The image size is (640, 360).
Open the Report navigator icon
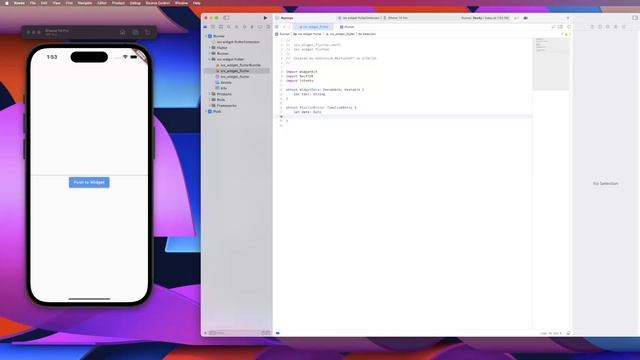[268, 27]
